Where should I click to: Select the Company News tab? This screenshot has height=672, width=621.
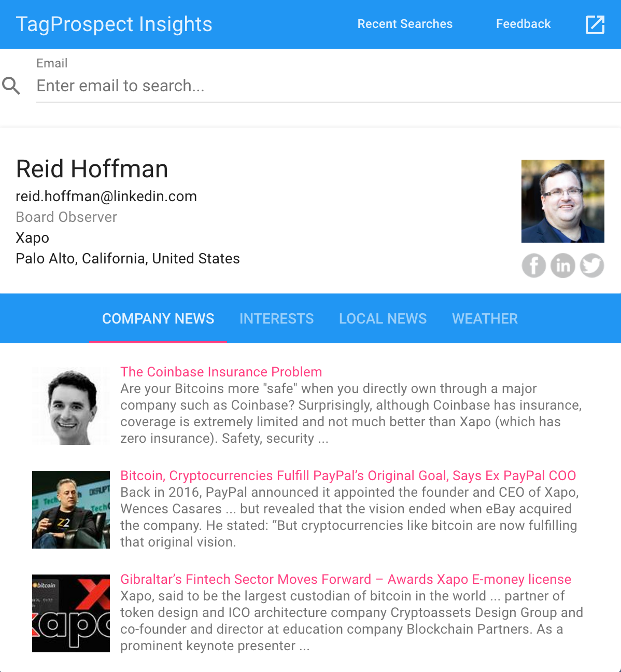coord(158,318)
